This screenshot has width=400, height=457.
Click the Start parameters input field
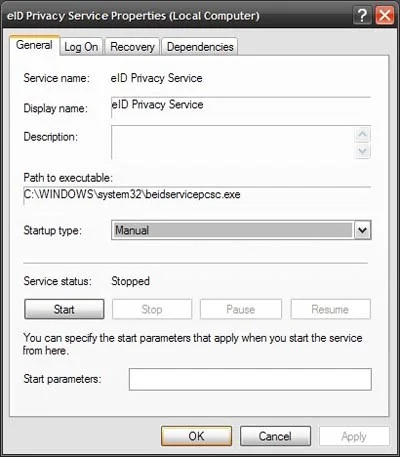[250, 379]
